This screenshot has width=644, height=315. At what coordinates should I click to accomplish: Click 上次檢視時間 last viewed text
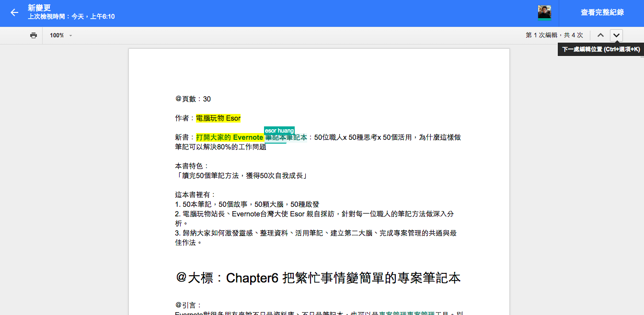(x=71, y=17)
